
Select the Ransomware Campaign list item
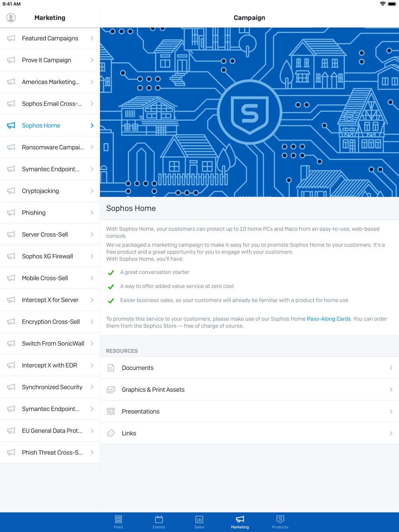[x=50, y=147]
